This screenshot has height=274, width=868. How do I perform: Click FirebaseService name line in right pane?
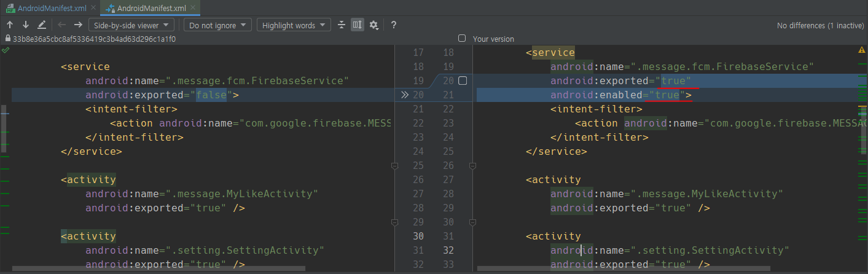682,66
